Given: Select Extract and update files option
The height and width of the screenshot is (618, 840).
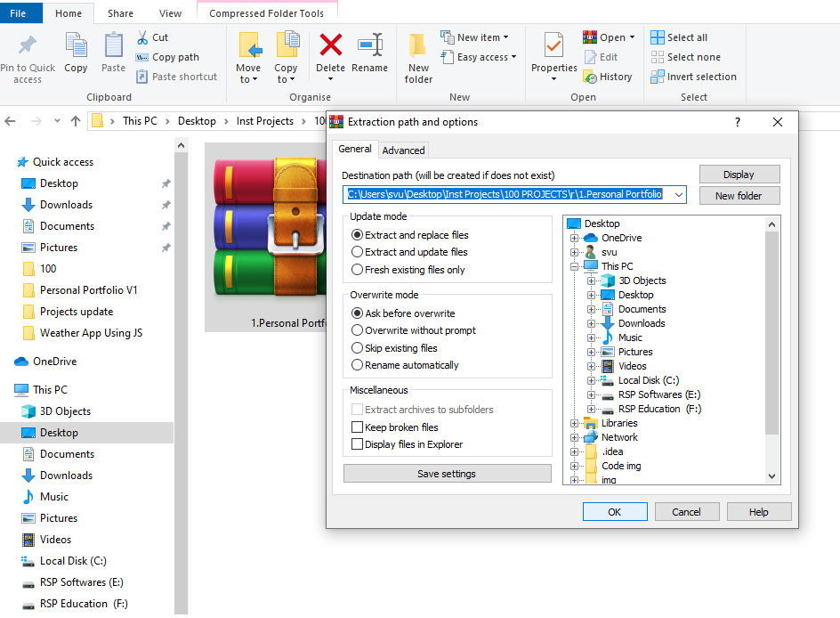Looking at the screenshot, I should (410, 252).
